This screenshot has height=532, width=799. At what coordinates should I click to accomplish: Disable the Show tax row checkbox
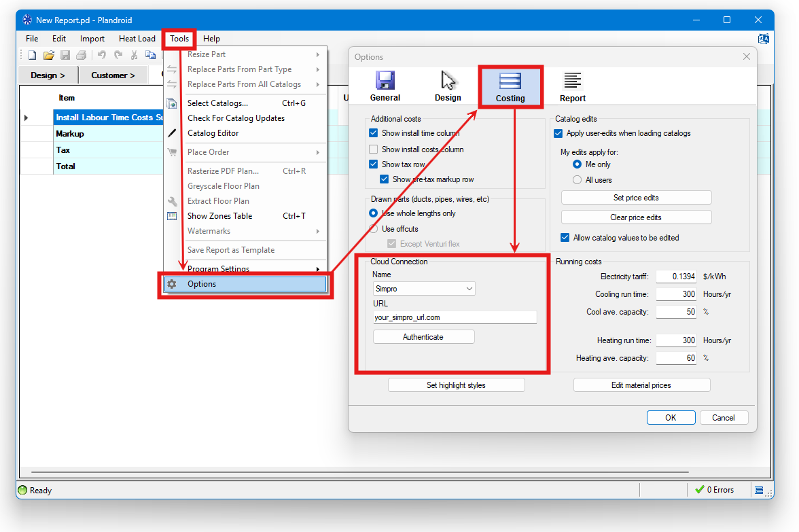point(373,164)
